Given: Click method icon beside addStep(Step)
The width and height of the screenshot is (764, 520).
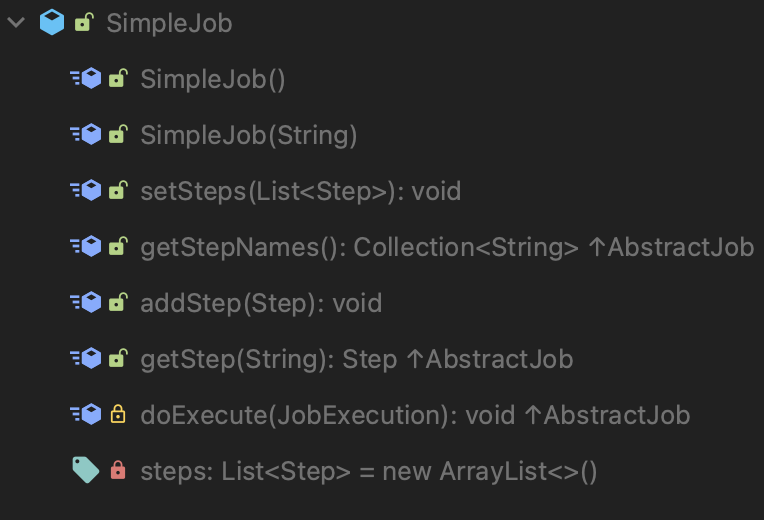Looking at the screenshot, I should 86,302.
